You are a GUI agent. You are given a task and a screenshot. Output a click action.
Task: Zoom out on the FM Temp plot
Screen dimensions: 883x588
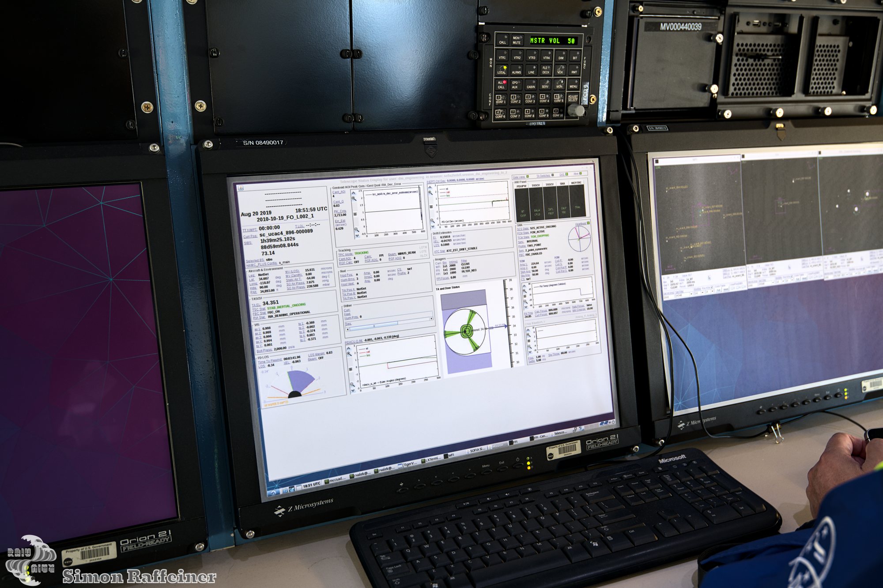[x=525, y=302]
